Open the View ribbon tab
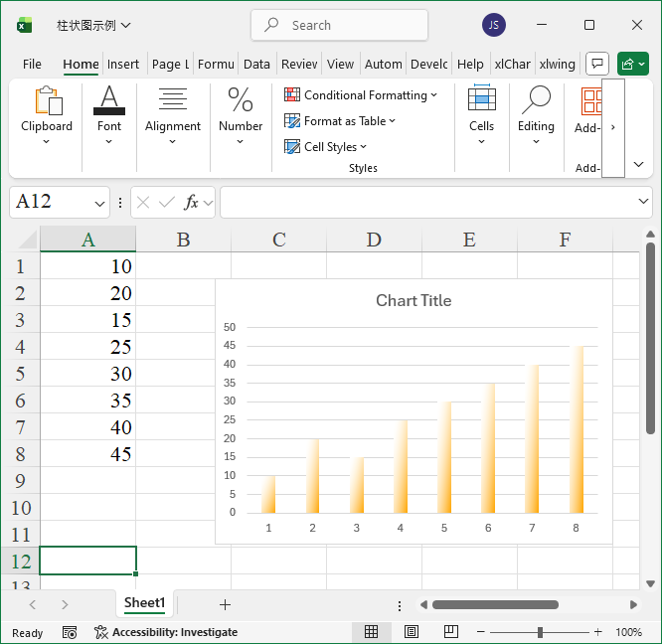The width and height of the screenshot is (662, 644). pos(340,64)
